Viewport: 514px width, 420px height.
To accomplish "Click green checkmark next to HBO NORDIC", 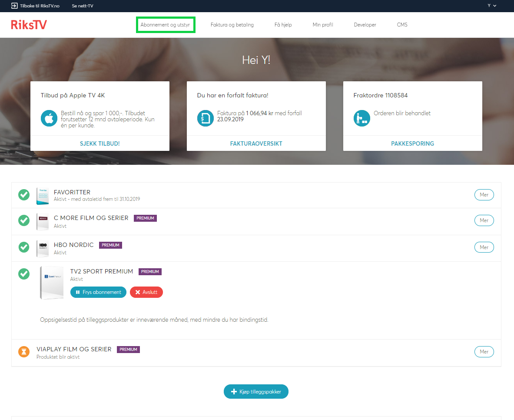I will click(24, 247).
